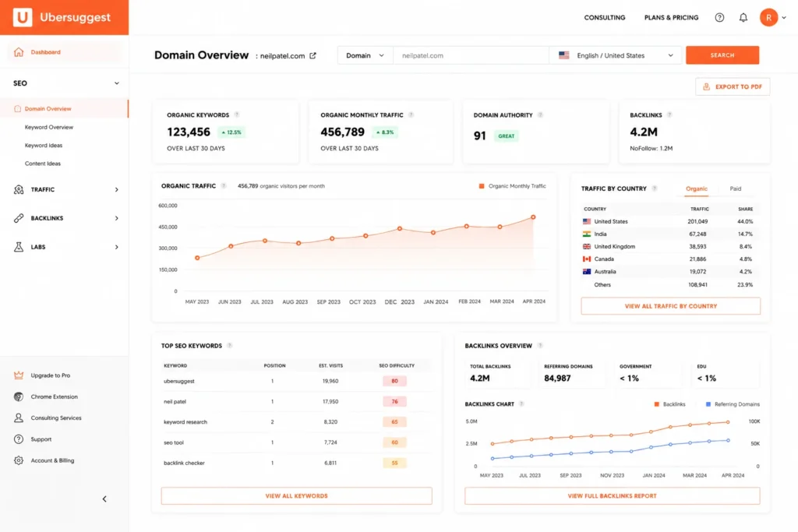Image resolution: width=798 pixels, height=532 pixels.
Task: Collapse the SEO section chevron
Action: click(x=117, y=83)
